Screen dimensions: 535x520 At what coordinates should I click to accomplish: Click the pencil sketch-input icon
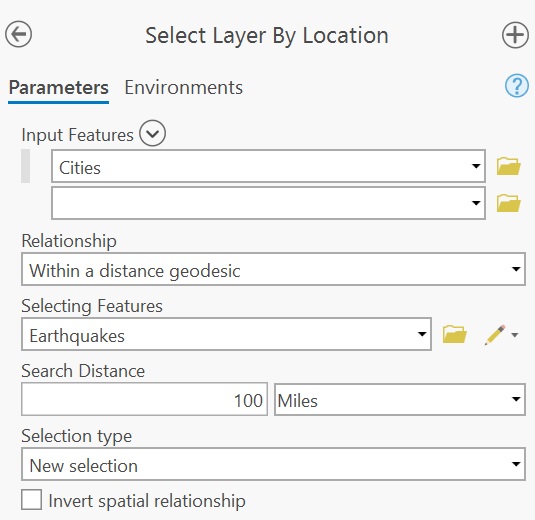[495, 335]
